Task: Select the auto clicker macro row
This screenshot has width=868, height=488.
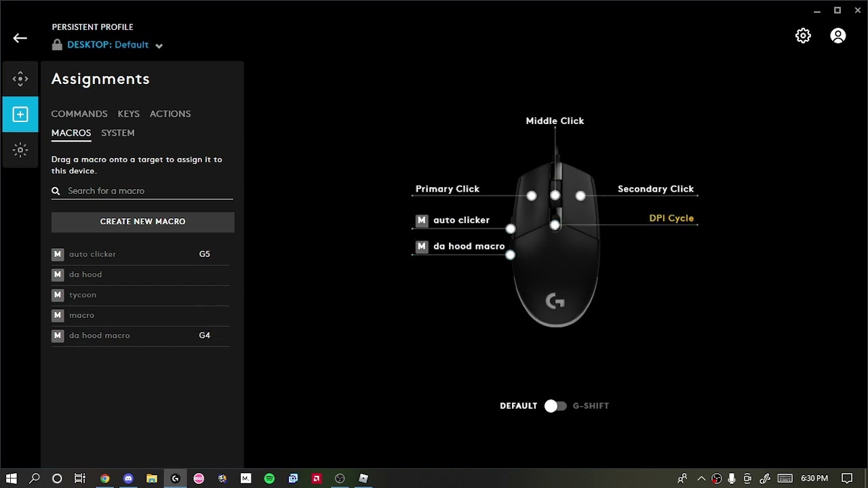Action: [x=140, y=254]
